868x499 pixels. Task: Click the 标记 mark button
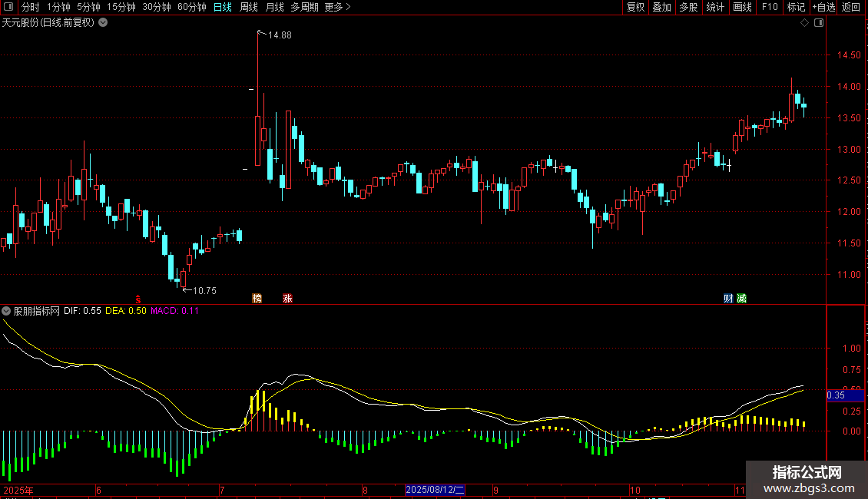pos(796,7)
